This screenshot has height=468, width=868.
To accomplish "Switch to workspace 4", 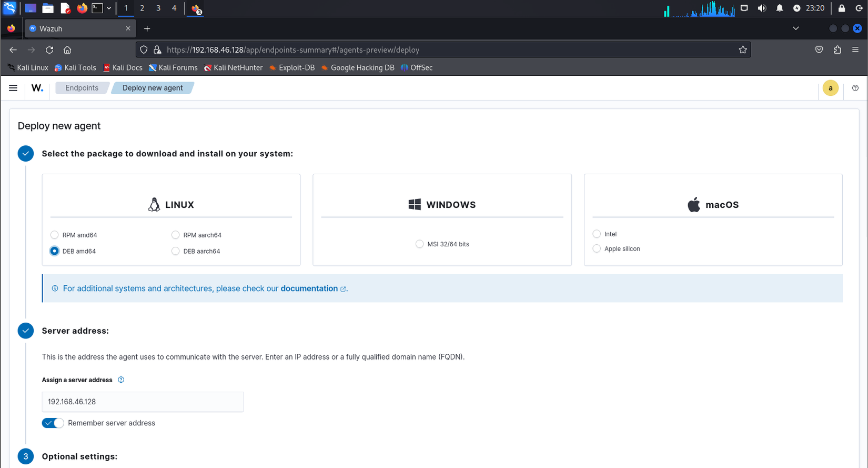I will point(174,8).
